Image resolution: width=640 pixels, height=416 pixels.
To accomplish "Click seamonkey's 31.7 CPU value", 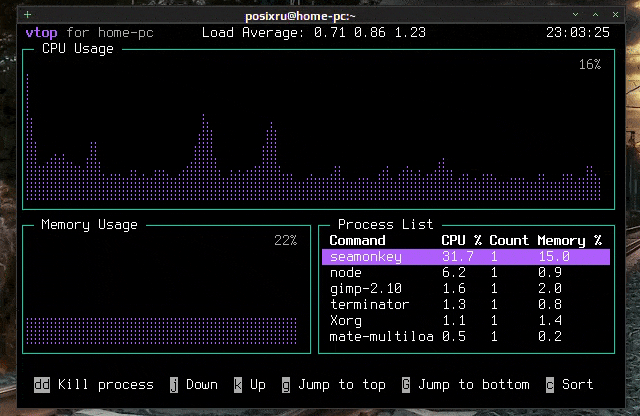I will click(458, 257).
